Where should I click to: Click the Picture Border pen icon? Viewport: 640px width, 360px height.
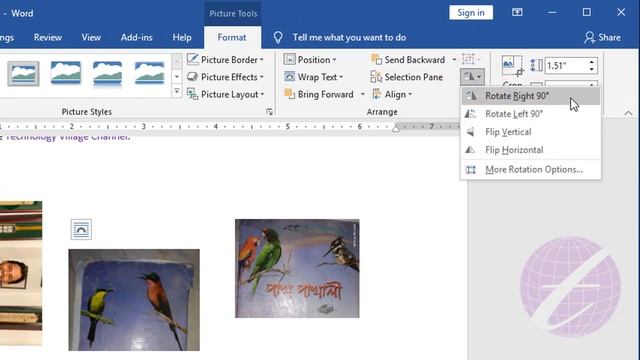coord(192,59)
